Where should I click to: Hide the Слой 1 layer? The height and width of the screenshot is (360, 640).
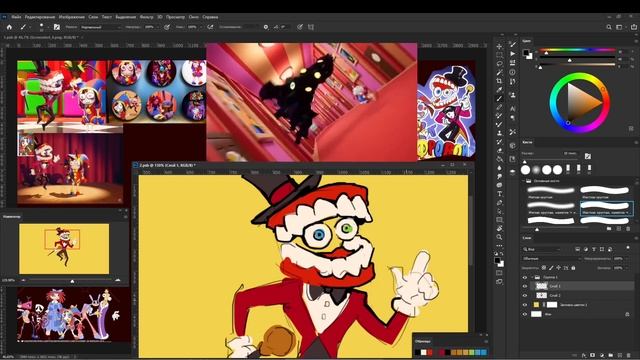(525, 286)
